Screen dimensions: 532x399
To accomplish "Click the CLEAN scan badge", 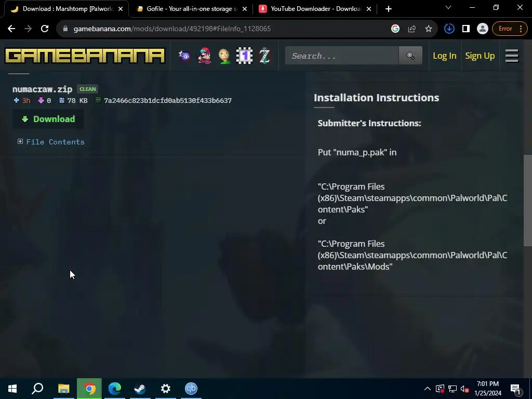I will point(87,89).
